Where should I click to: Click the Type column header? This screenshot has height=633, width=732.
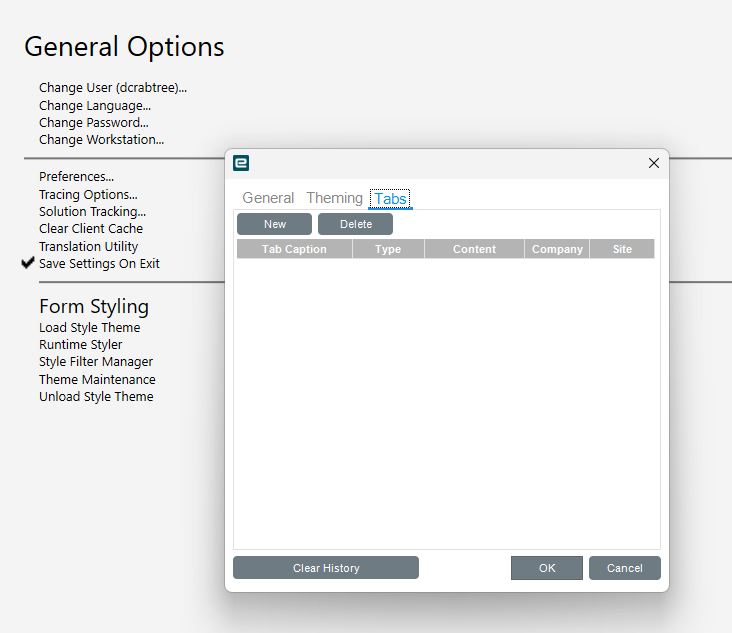pos(388,249)
